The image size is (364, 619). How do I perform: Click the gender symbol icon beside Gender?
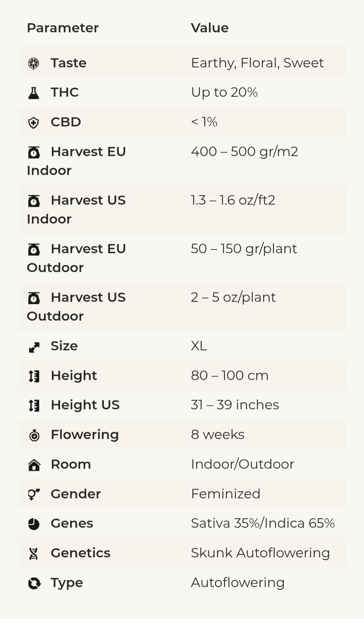(34, 495)
